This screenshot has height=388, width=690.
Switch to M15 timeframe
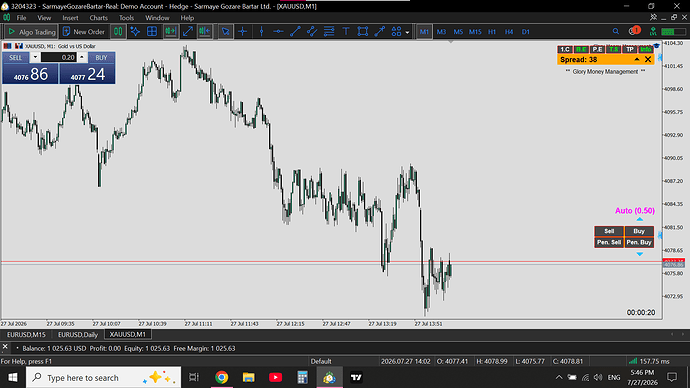pyautogui.click(x=475, y=32)
